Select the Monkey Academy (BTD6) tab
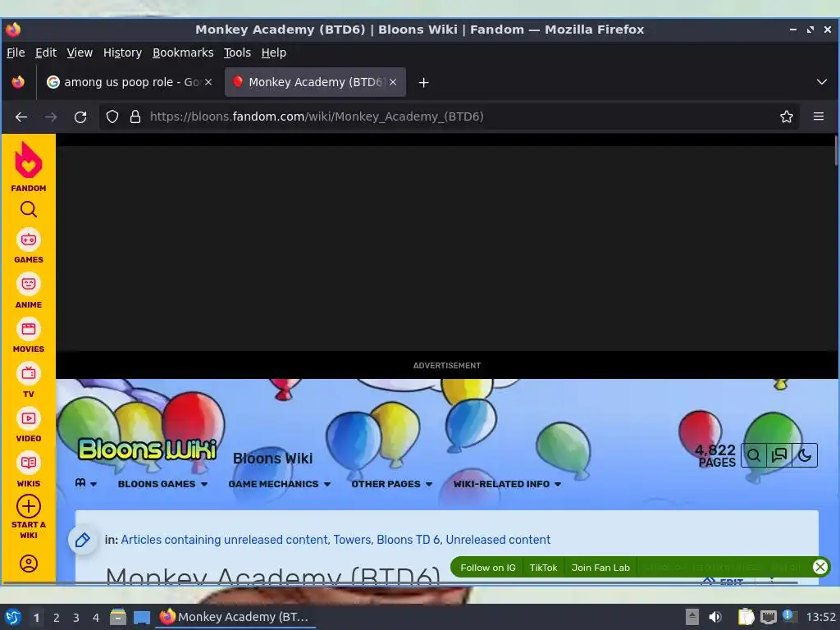Viewport: 840px width, 630px height. pos(315,82)
